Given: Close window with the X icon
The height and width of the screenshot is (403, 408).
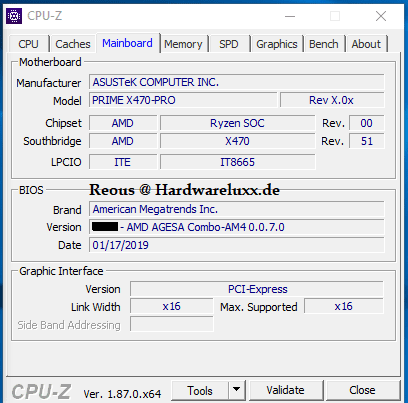Looking at the screenshot, I should [381, 16].
